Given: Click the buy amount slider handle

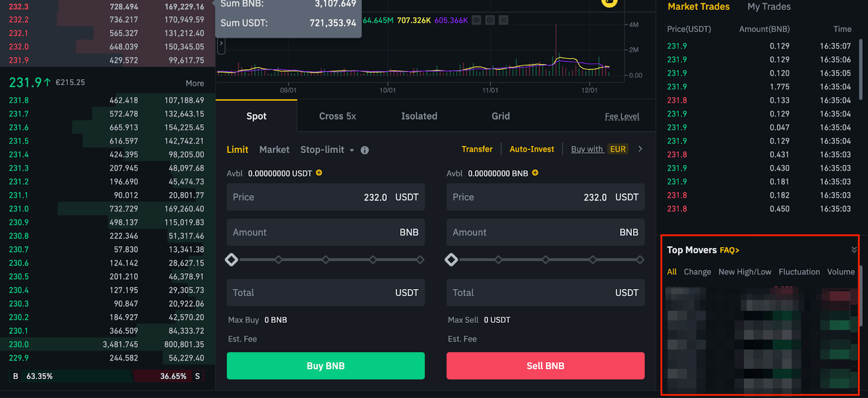Looking at the screenshot, I should (232, 260).
